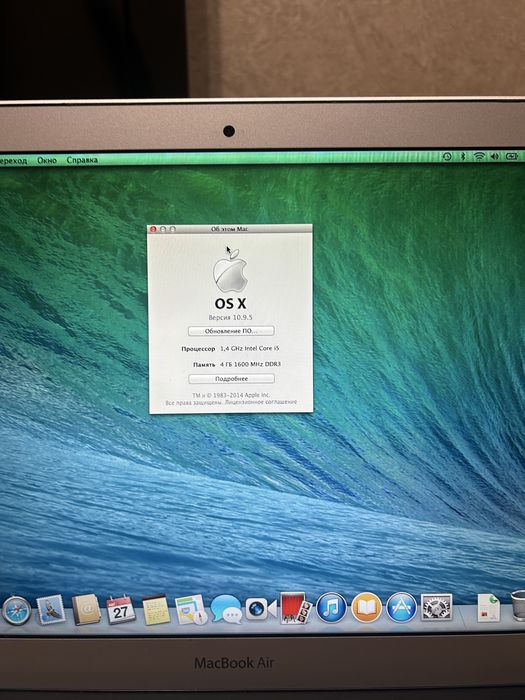Open the Лицензионное соглашение link
The width and height of the screenshot is (525, 700).
[261, 402]
